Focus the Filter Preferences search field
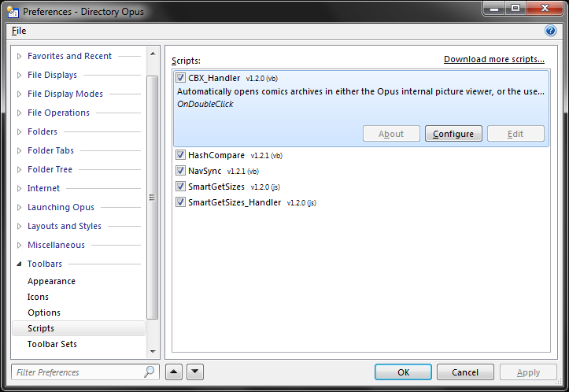 pos(85,372)
